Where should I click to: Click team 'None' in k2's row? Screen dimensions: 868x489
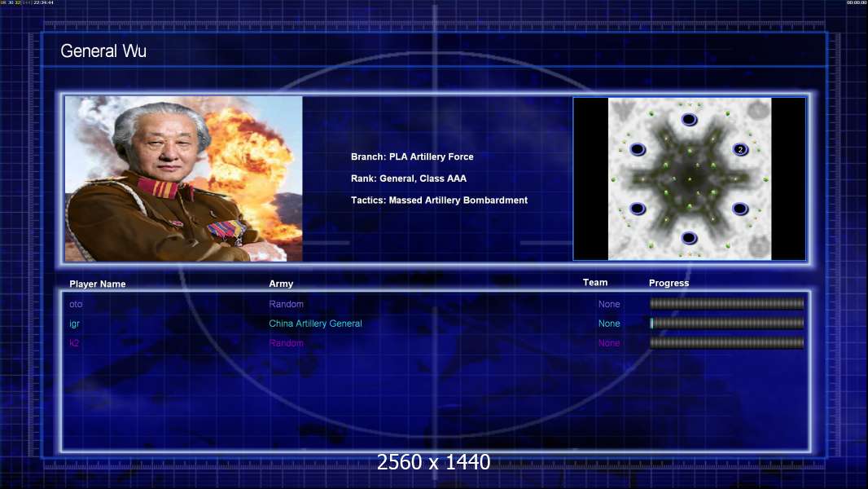pyautogui.click(x=609, y=343)
